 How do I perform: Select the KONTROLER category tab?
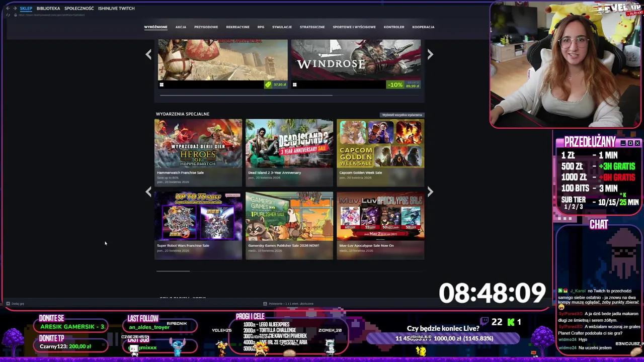[394, 27]
